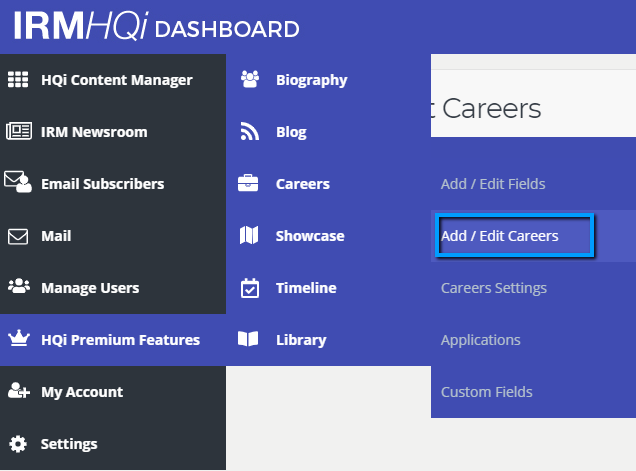This screenshot has height=471, width=636.
Task: Click the Careers page heading
Action: coord(492,109)
